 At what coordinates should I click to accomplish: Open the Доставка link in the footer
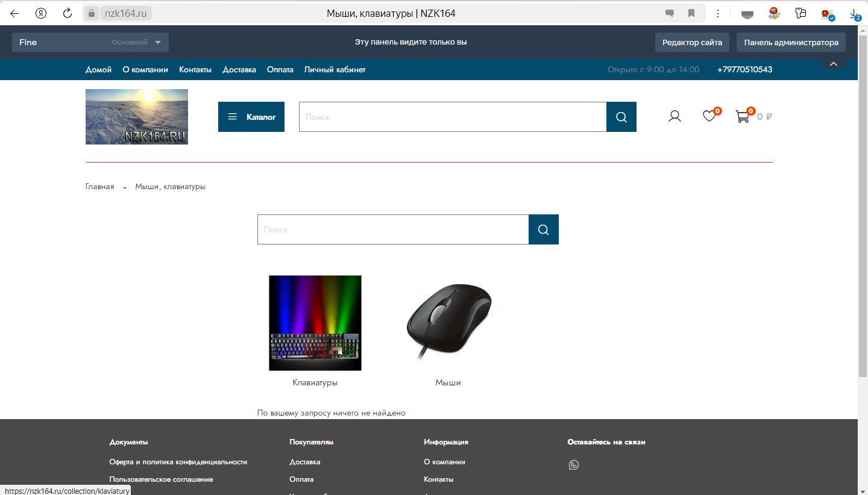pyautogui.click(x=305, y=462)
